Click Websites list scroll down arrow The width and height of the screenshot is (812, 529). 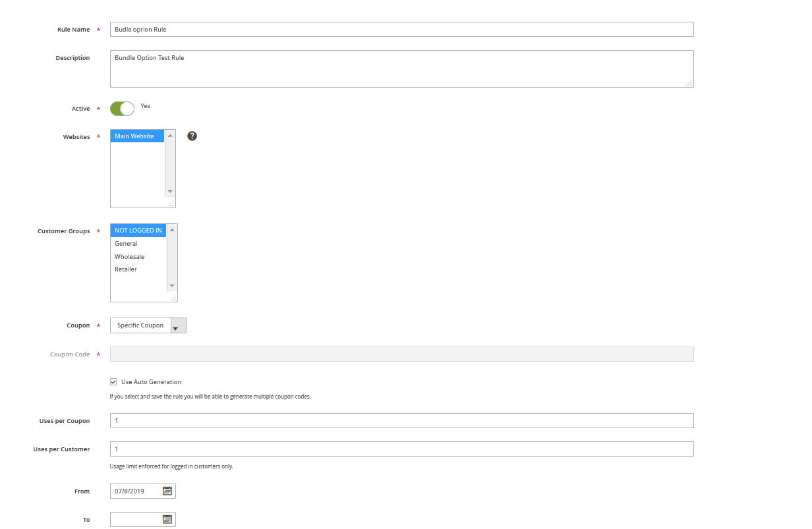click(170, 191)
